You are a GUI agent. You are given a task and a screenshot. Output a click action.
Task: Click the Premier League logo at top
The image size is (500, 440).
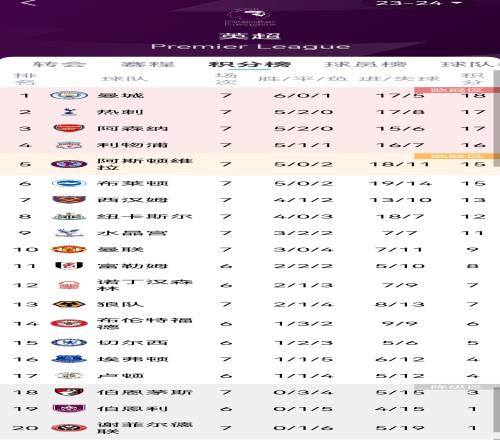(251, 17)
